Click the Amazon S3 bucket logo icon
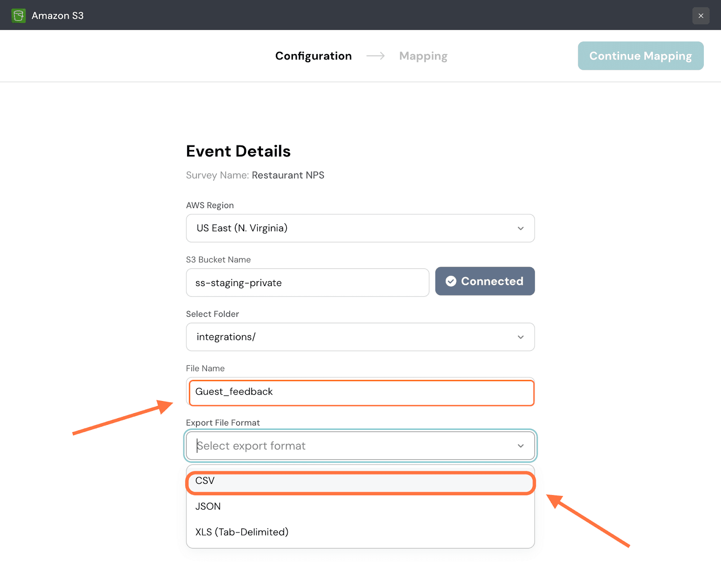The height and width of the screenshot is (588, 721). (x=18, y=16)
